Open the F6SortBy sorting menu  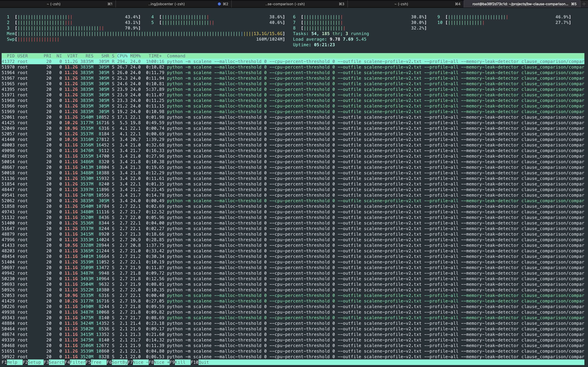point(117,362)
